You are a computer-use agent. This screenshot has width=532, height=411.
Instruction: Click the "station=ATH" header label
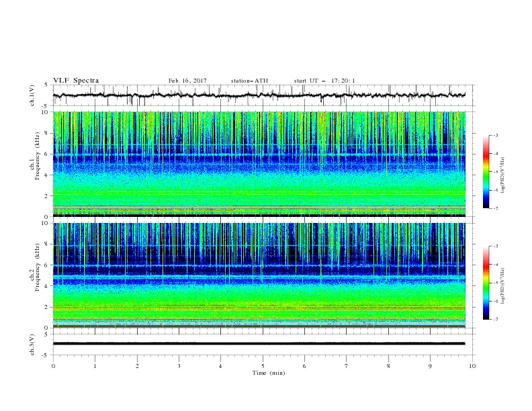(x=249, y=81)
